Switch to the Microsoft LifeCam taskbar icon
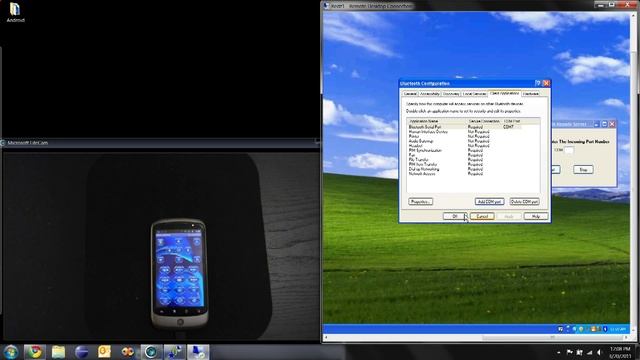This screenshot has height=360, width=640. 151,352
